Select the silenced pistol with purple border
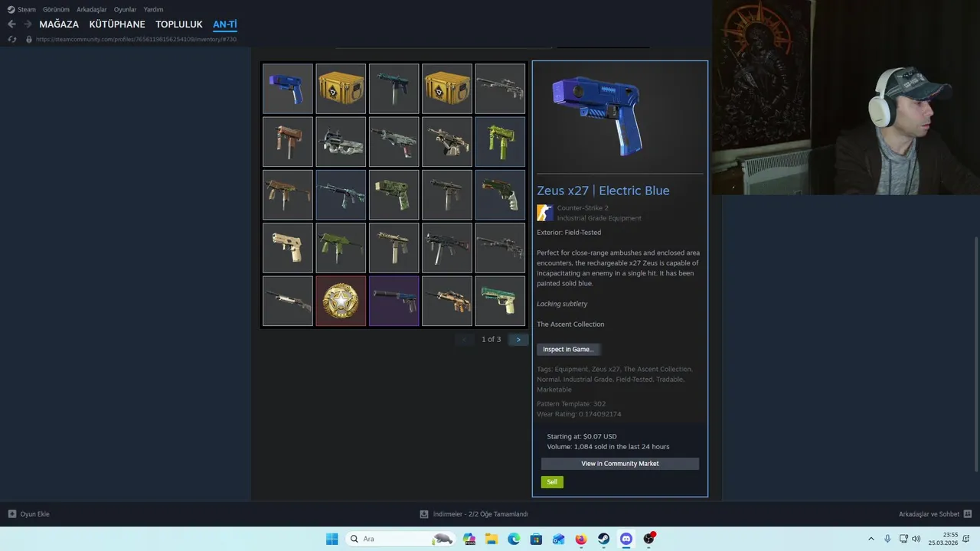The width and height of the screenshot is (980, 551). 394,301
